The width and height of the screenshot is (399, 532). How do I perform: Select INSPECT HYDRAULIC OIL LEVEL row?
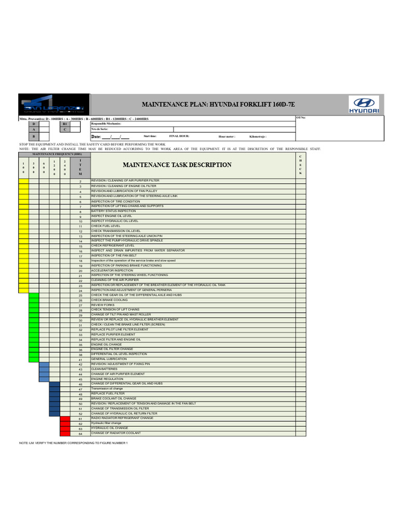coord(193,221)
